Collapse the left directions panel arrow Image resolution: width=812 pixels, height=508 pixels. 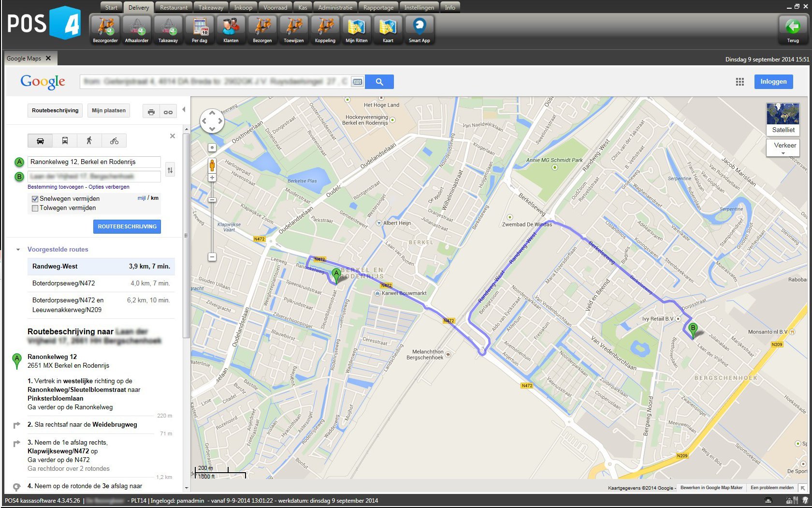pos(184,110)
